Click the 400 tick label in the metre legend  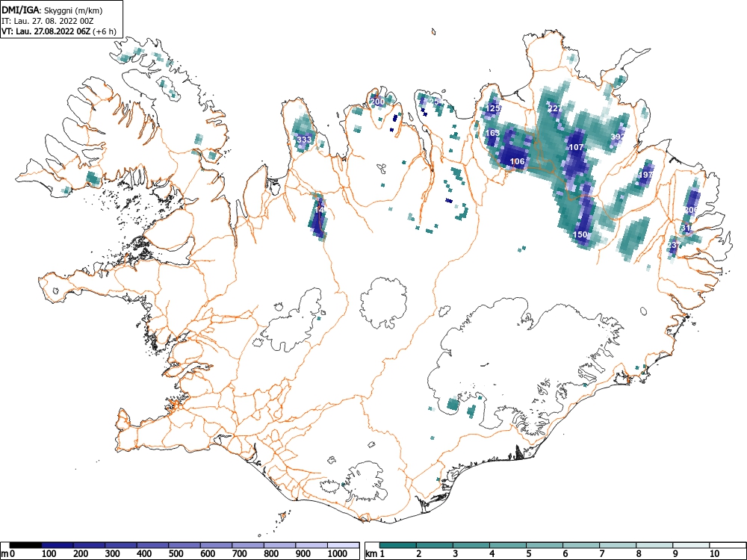144,553
